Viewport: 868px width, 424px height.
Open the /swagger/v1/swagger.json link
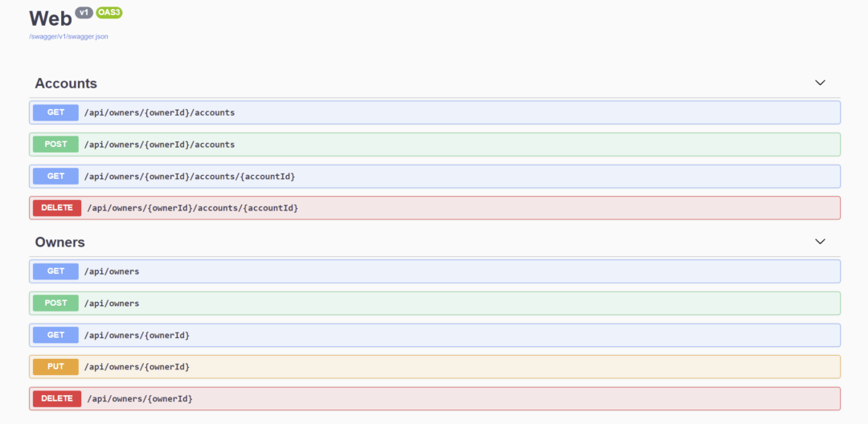click(68, 36)
